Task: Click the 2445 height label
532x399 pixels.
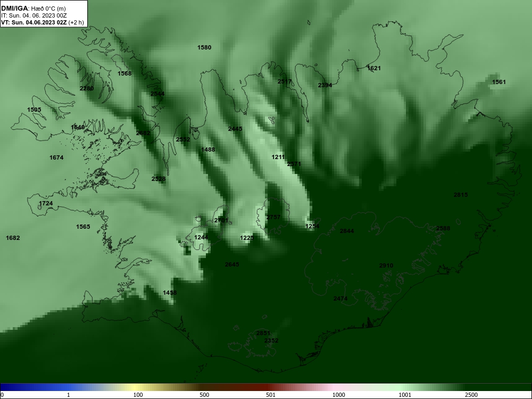Action: 235,129
